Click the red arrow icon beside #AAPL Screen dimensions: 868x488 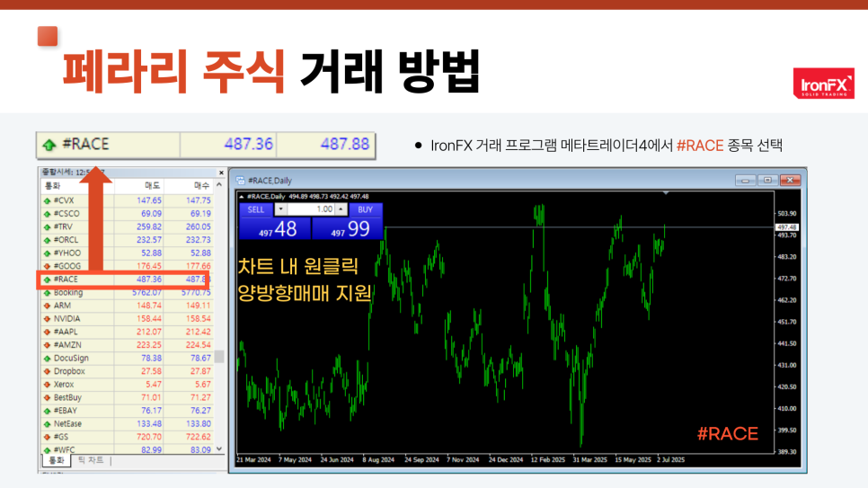[x=47, y=333]
